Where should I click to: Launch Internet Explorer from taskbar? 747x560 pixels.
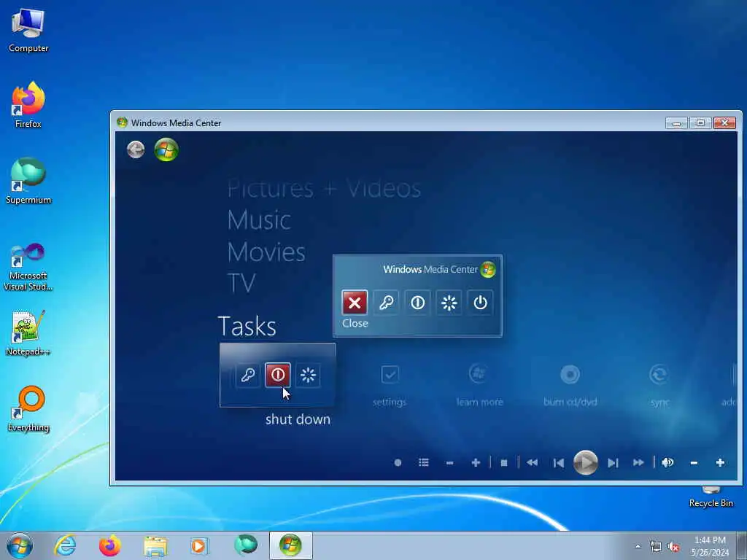pyautogui.click(x=65, y=545)
